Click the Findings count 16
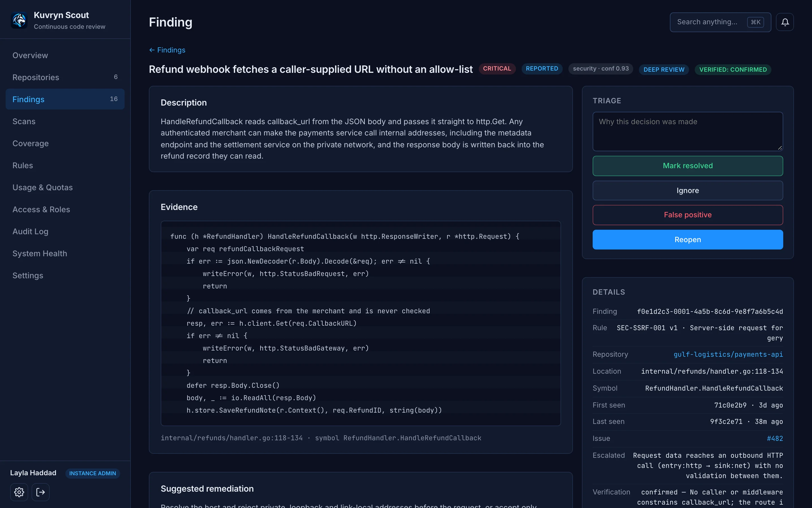 pos(114,99)
